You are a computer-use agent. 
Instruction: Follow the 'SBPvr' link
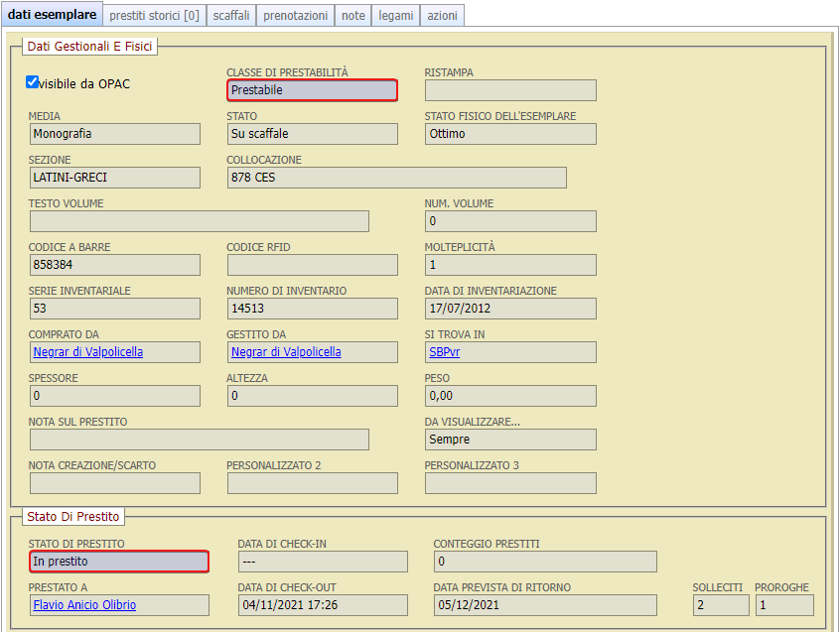(444, 352)
